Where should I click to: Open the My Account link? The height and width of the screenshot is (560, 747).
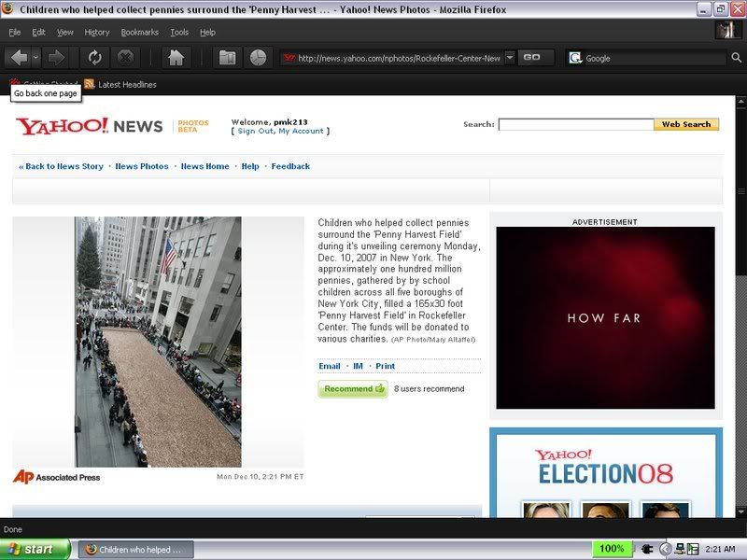pos(301,131)
